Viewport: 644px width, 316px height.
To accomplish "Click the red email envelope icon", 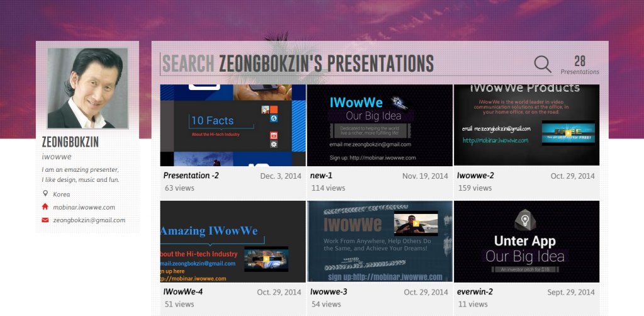I will 45,220.
